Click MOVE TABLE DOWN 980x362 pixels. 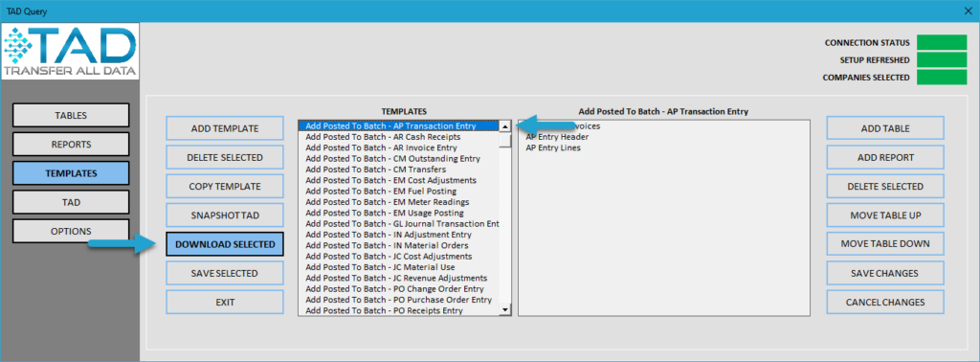(x=885, y=244)
